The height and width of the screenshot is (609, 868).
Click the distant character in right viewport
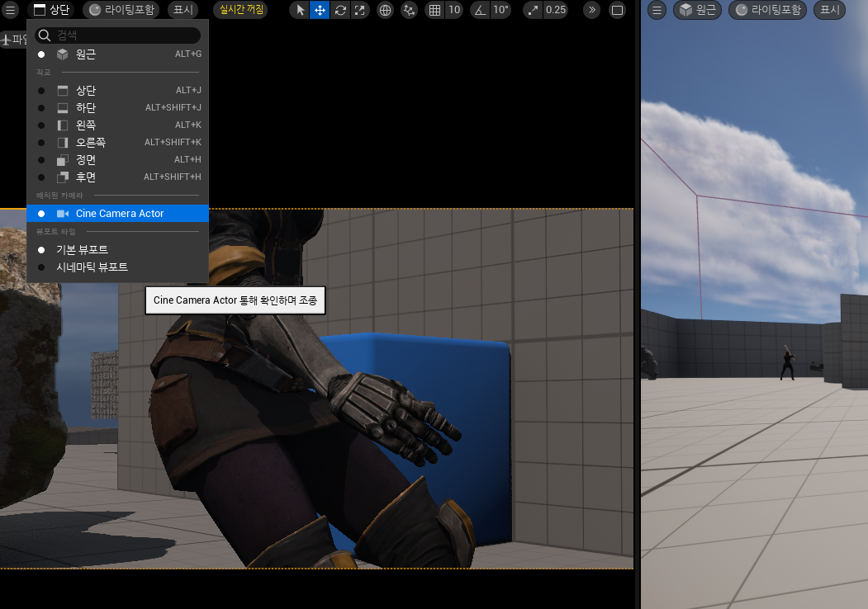787,362
